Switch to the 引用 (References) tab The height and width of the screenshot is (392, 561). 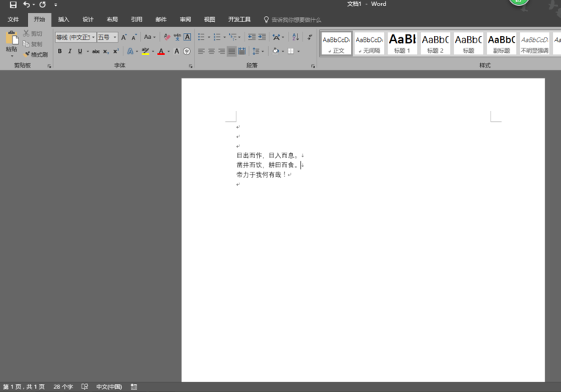coord(137,19)
